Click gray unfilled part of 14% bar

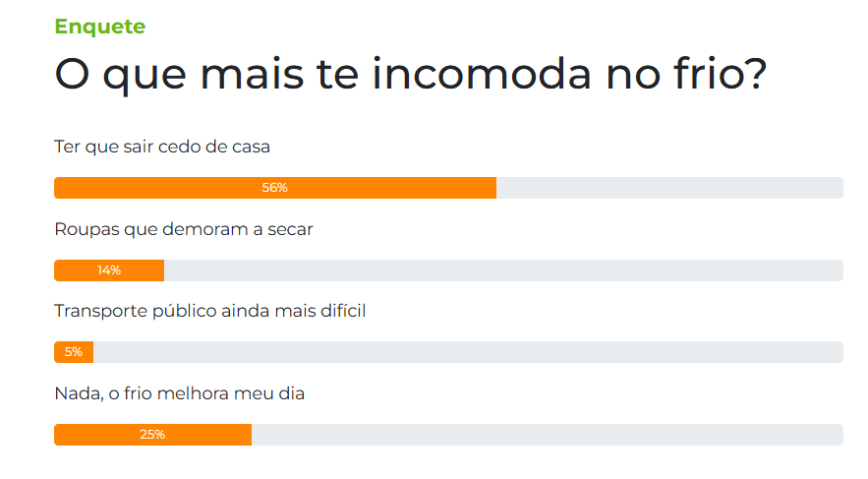pyautogui.click(x=503, y=270)
